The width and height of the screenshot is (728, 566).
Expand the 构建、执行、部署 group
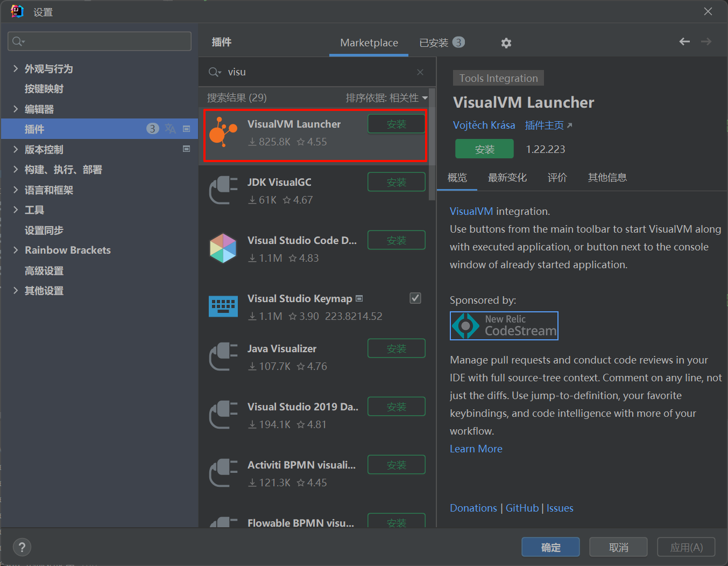(16, 169)
